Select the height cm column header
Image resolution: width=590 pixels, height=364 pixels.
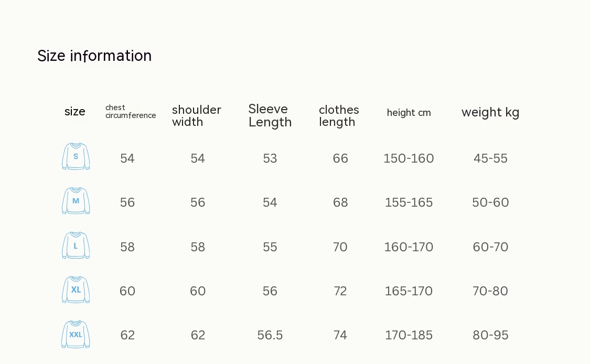click(409, 113)
